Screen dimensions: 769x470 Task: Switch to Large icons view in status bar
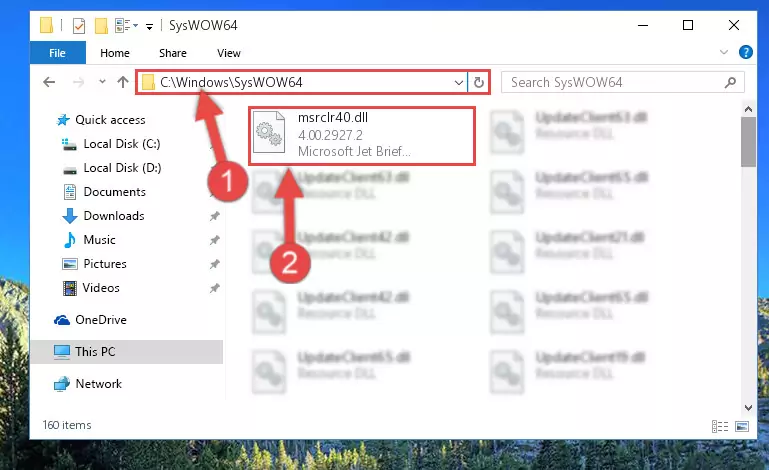tap(742, 426)
